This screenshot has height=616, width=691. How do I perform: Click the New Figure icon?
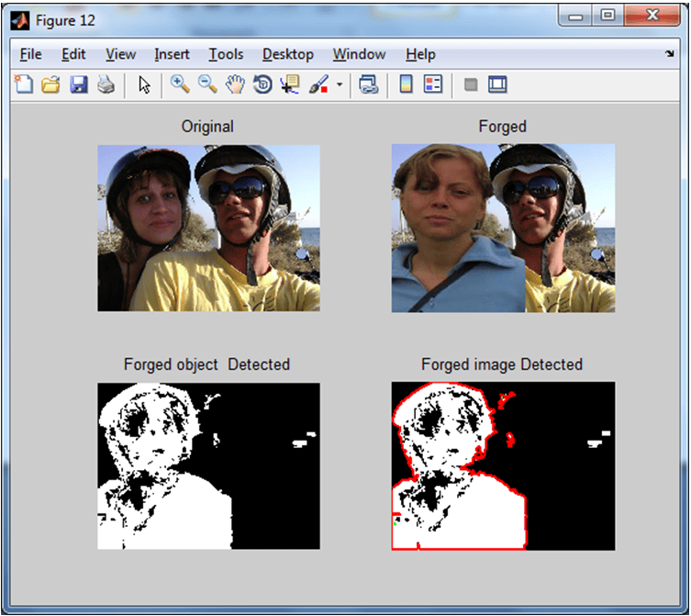coord(24,84)
